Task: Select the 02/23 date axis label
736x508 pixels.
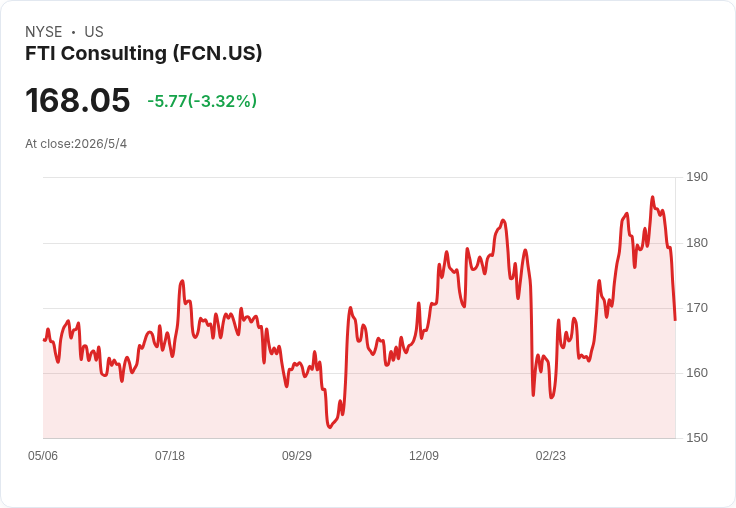Action: (x=551, y=455)
